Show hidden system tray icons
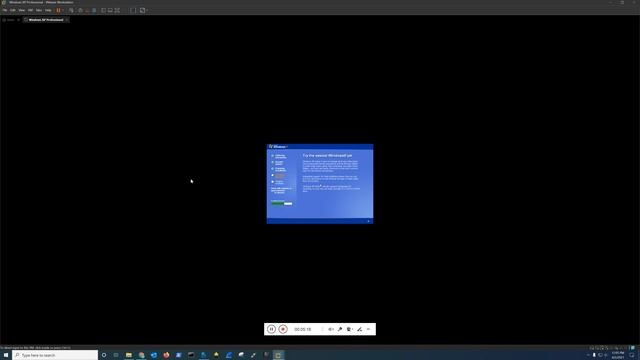The height and width of the screenshot is (360, 640). [588, 355]
